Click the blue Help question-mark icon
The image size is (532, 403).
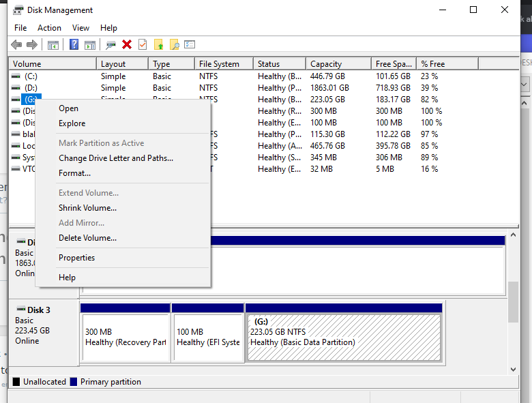pyautogui.click(x=74, y=45)
